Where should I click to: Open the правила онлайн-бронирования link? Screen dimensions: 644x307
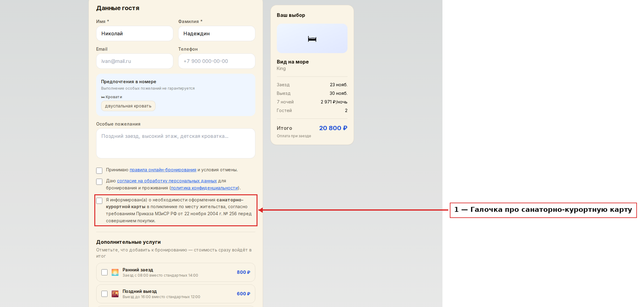163,170
